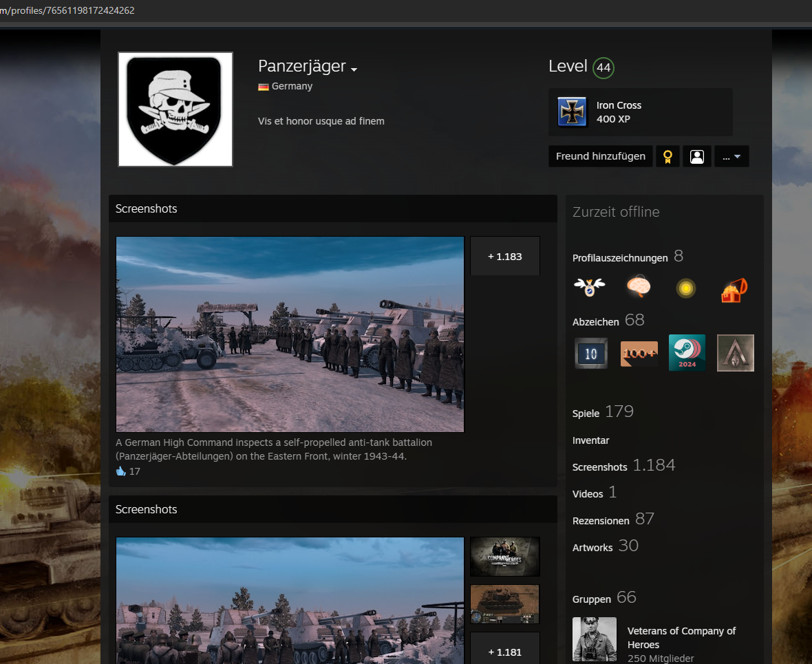The width and height of the screenshot is (812, 664).
Task: Click the years of service 10 badge
Action: pyautogui.click(x=591, y=354)
